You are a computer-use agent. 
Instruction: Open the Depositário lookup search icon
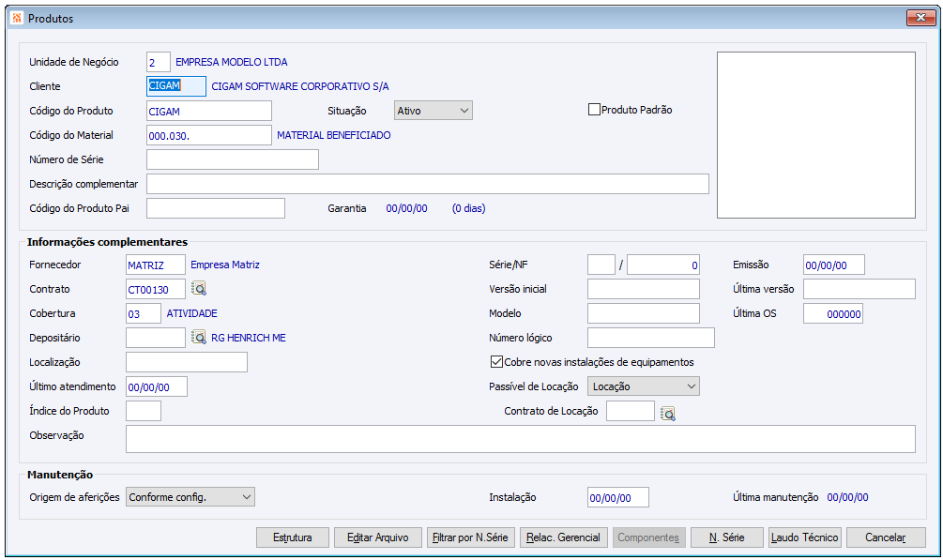[199, 338]
